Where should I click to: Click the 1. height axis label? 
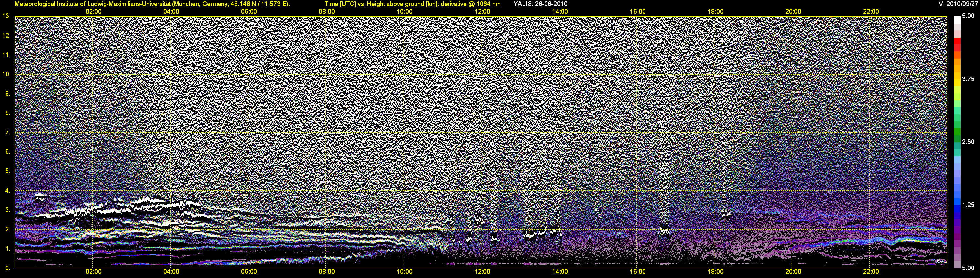[8, 249]
